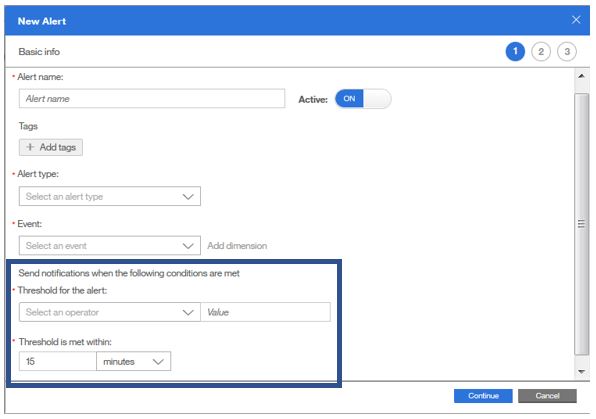The image size is (596, 419).
Task: Go to step 3 circle
Action: [x=567, y=52]
